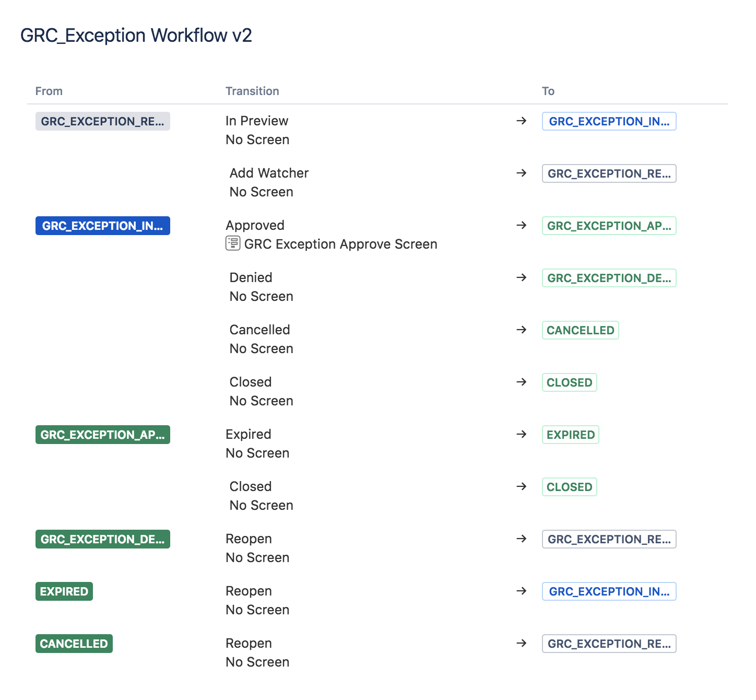Click the Add Watcher transition name
The image size is (756, 700).
(x=269, y=173)
